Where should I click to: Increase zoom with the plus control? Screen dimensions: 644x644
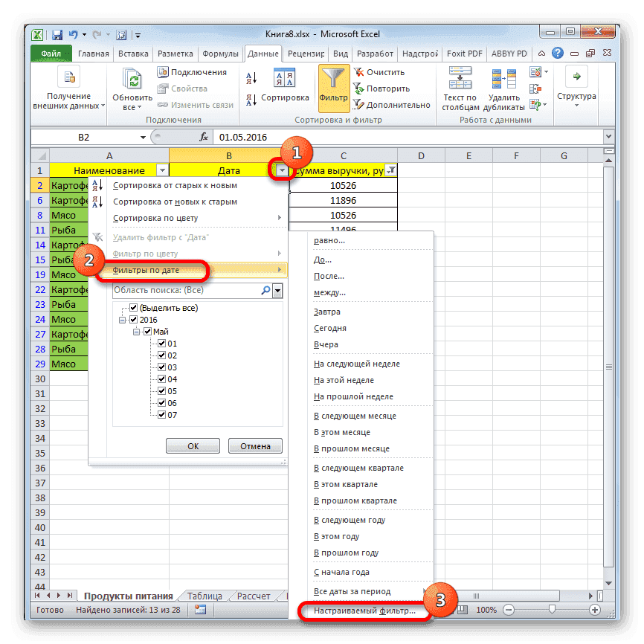click(x=595, y=610)
